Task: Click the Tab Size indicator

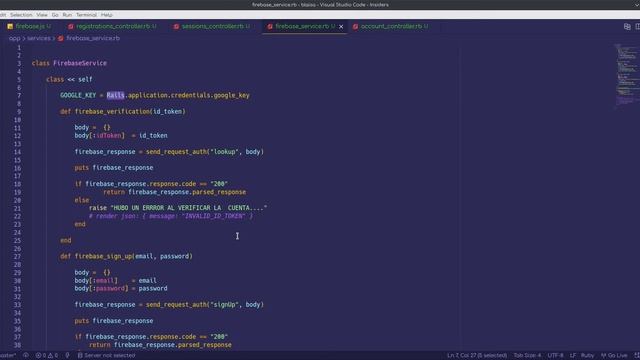Action: click(527, 356)
